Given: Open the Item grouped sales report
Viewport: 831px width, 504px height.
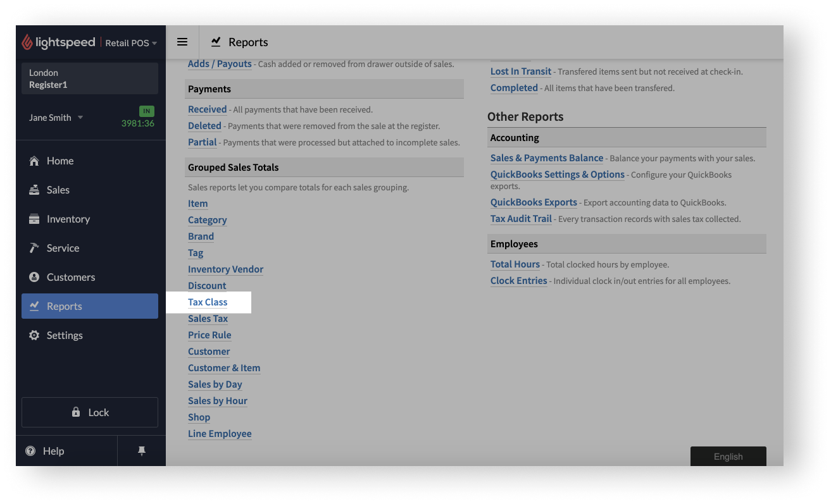Looking at the screenshot, I should click(x=197, y=204).
